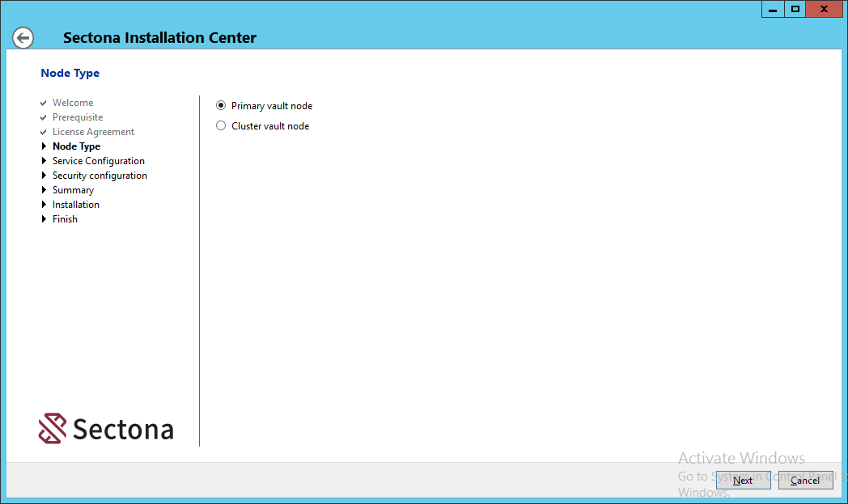This screenshot has width=848, height=504.
Task: Click the back arrow navigation icon
Action: click(23, 37)
